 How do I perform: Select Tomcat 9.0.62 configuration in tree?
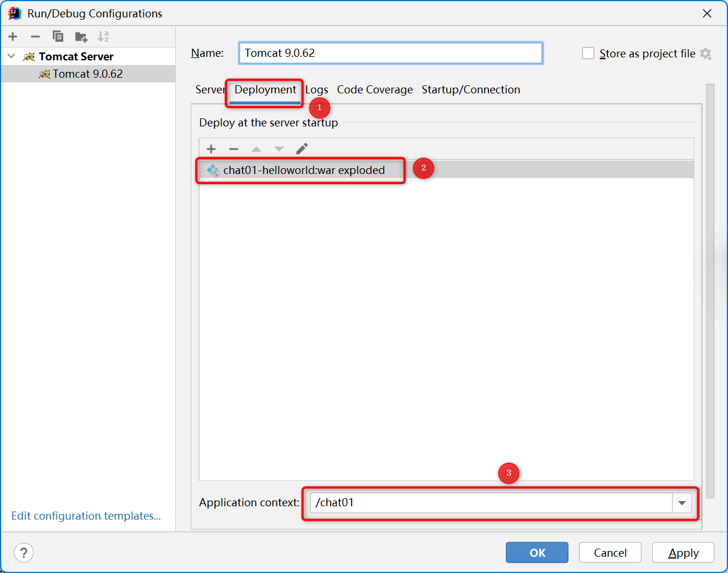tap(88, 74)
